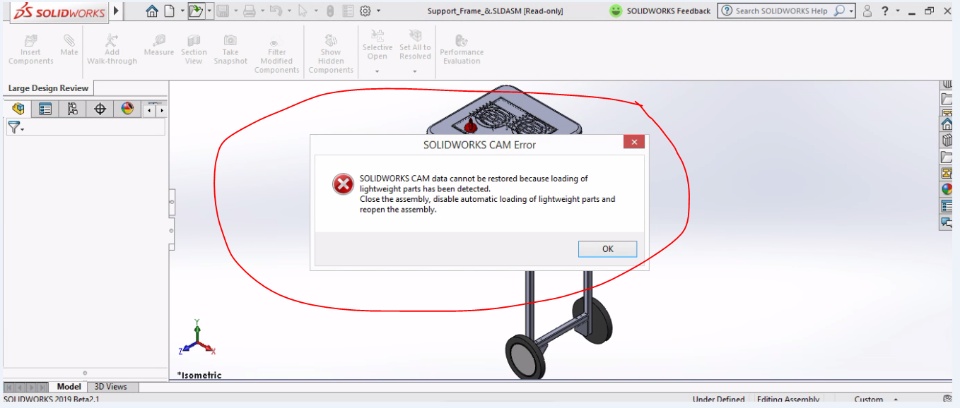Click the Section View tool
This screenshot has height=408, width=960.
[193, 50]
